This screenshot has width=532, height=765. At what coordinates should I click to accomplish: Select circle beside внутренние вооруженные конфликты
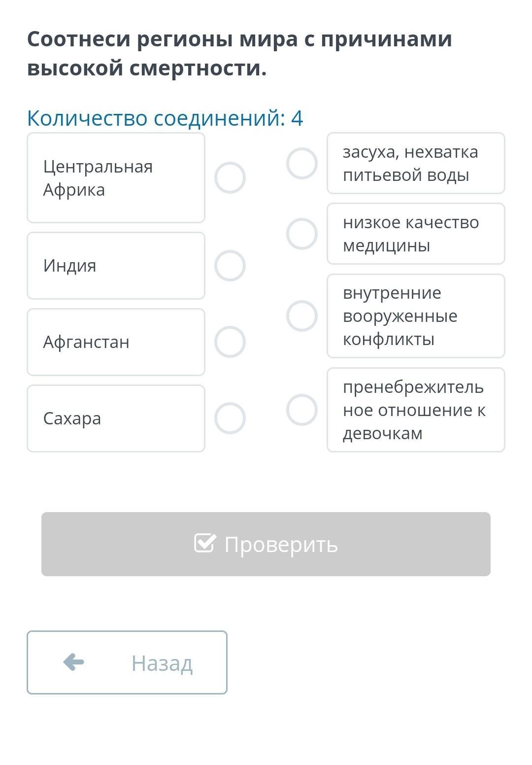[x=301, y=316]
